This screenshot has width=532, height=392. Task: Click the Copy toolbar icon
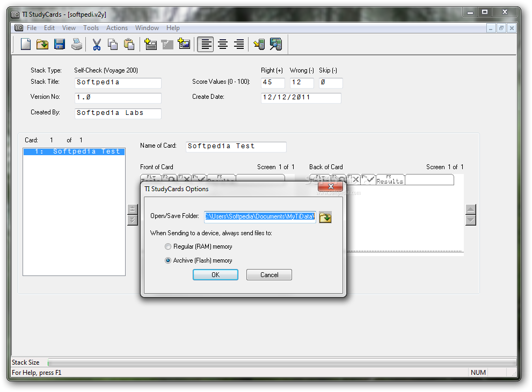[113, 44]
